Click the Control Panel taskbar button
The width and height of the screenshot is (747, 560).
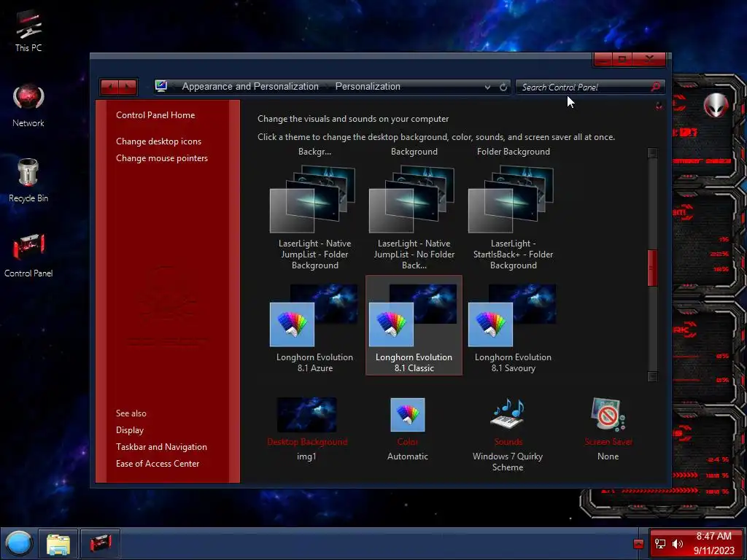point(100,543)
